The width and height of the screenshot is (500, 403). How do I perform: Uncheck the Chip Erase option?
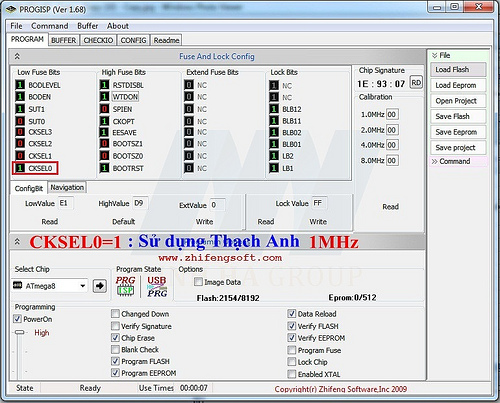click(115, 338)
